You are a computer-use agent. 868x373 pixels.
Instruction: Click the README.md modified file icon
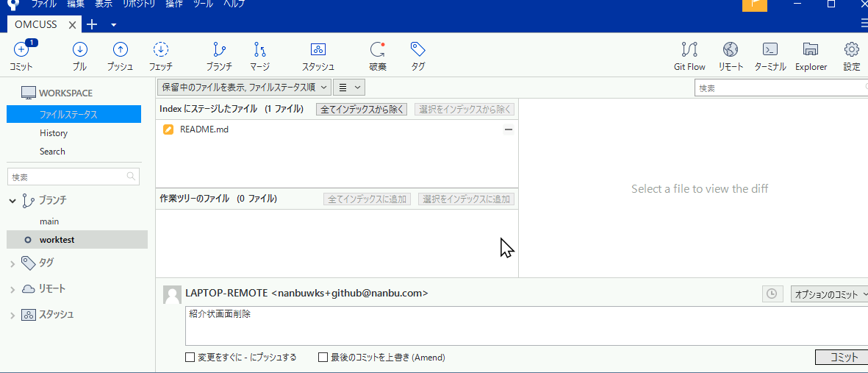pos(168,129)
